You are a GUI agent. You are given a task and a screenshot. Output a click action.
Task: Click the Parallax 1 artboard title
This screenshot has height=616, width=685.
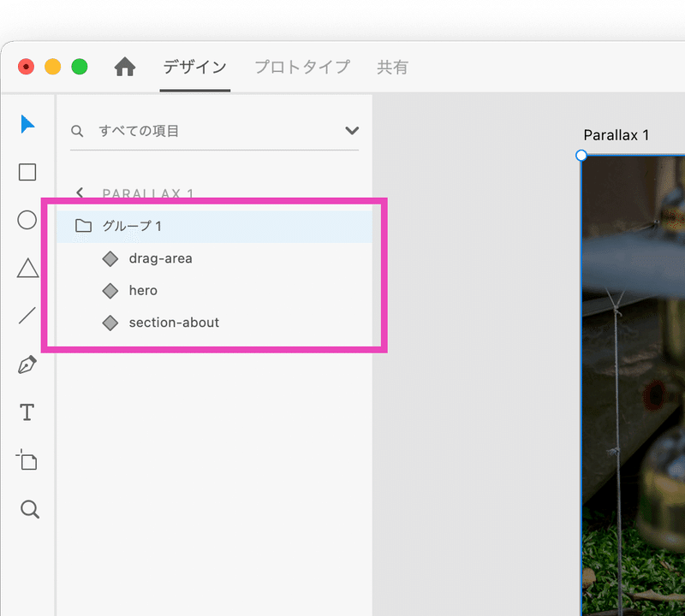tap(616, 135)
